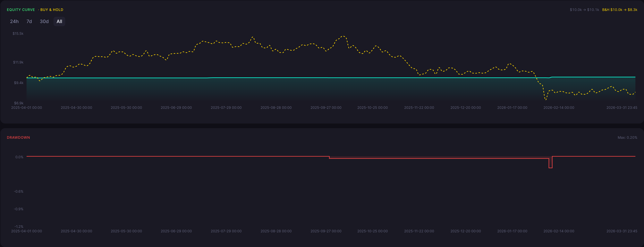Click equity chart date 2026-02-14 00:00
The height and width of the screenshot is (247, 644).
tap(559, 108)
